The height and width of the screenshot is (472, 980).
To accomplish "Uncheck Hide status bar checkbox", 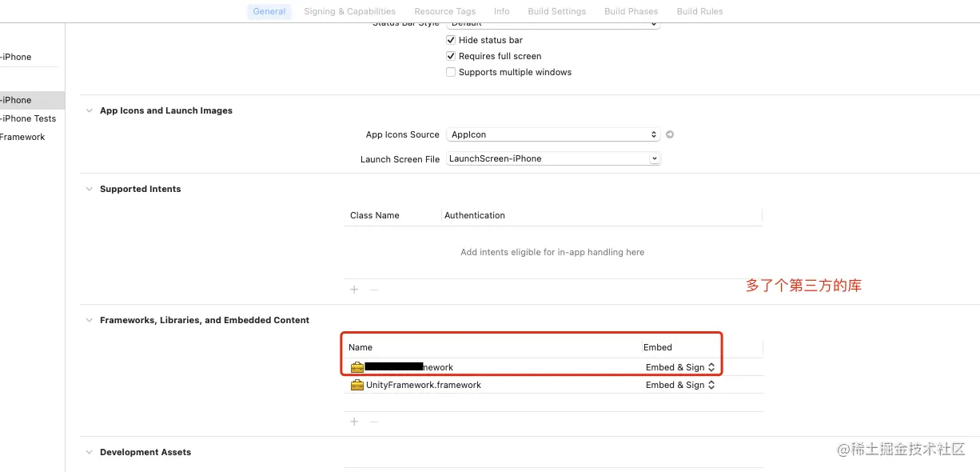I will tap(451, 40).
